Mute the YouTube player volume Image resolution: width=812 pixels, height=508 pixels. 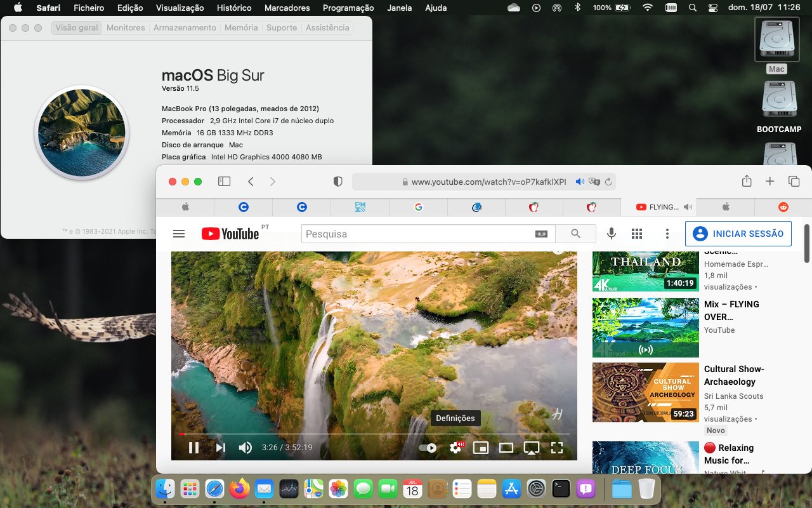pyautogui.click(x=246, y=448)
